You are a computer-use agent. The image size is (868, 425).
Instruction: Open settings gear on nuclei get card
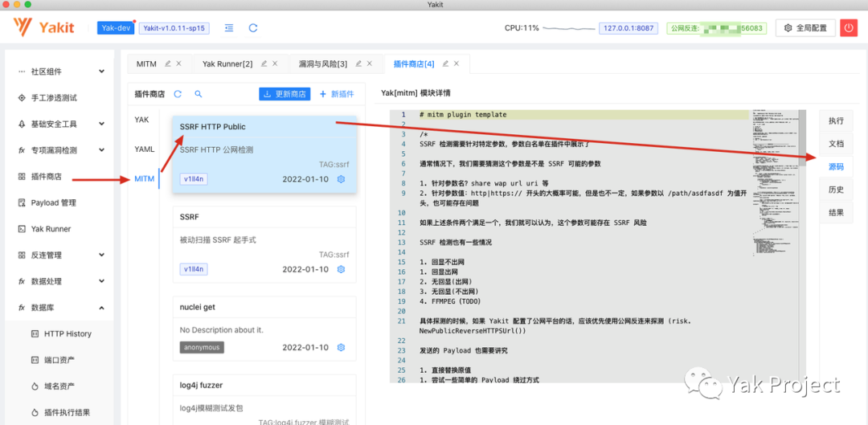point(341,348)
